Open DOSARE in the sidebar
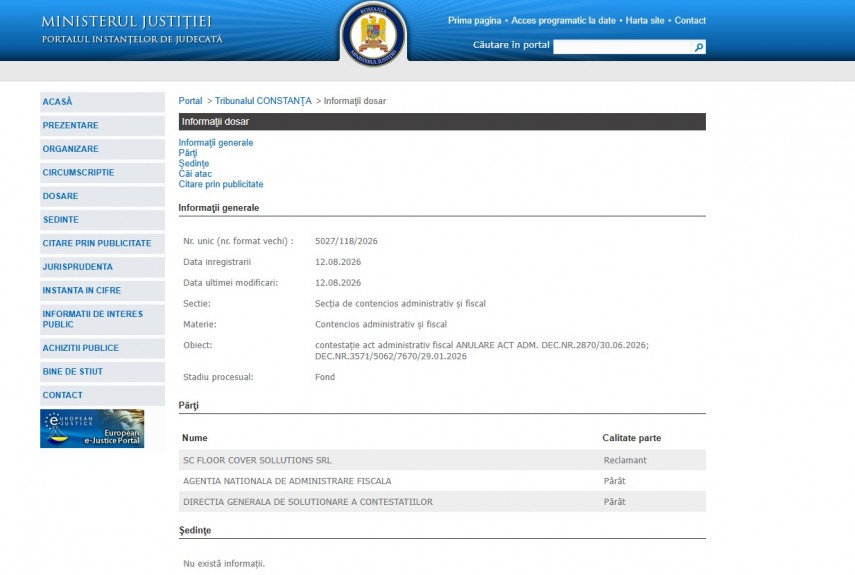The width and height of the screenshot is (855, 575). [102, 196]
